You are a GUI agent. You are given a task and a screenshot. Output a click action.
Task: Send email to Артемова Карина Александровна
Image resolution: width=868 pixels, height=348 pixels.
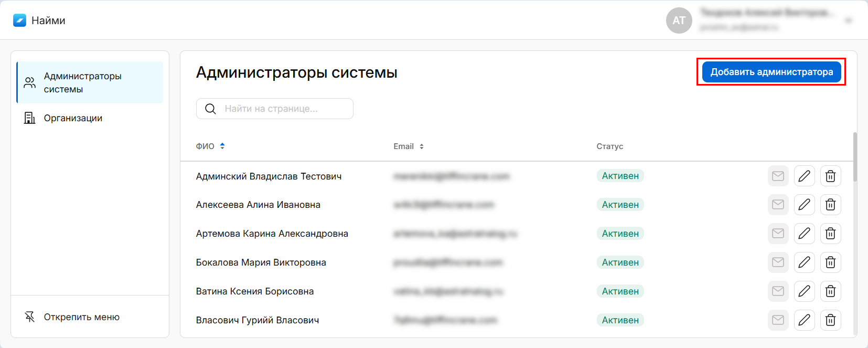tap(778, 234)
